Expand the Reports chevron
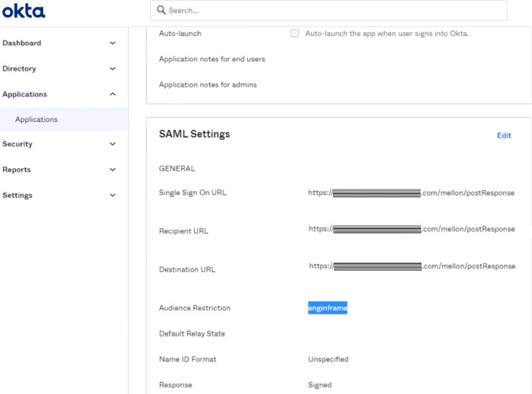Viewport: 532px width, 394px height. [x=113, y=169]
